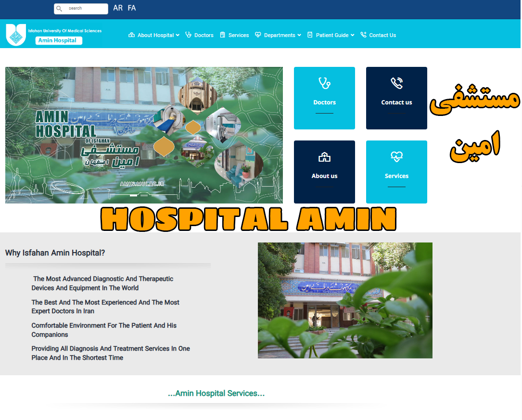Click the stethoscope icon beside Doctors menu
This screenshot has width=522, height=420.
(x=189, y=35)
